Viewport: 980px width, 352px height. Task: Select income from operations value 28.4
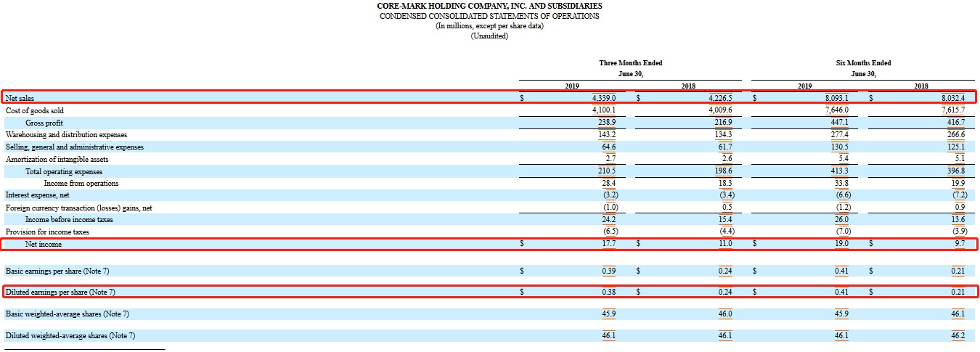point(608,183)
